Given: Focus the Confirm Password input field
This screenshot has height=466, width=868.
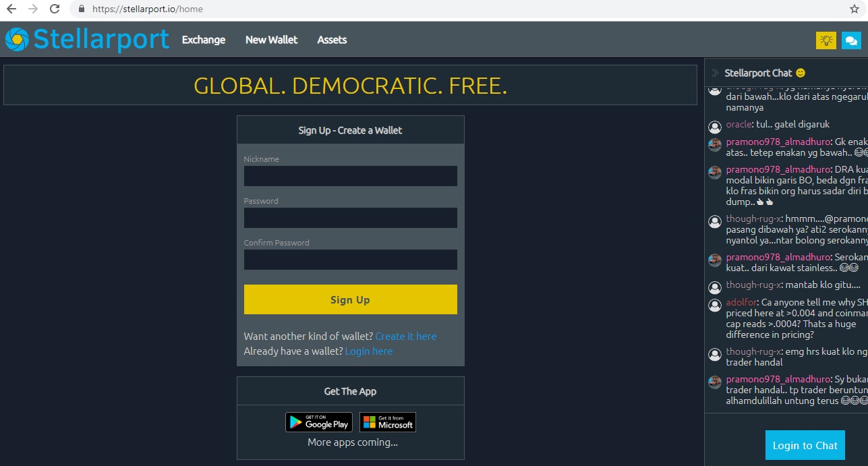Looking at the screenshot, I should (x=351, y=260).
